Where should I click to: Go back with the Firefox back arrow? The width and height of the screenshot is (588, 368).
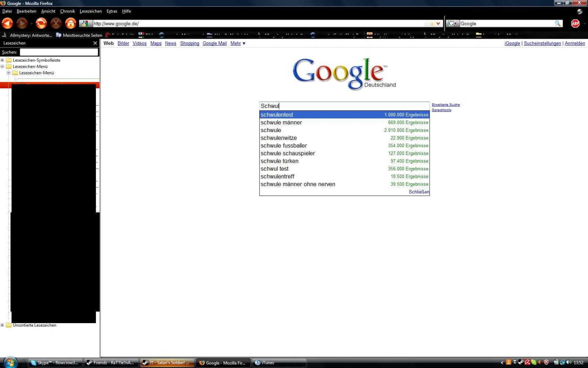(7, 23)
